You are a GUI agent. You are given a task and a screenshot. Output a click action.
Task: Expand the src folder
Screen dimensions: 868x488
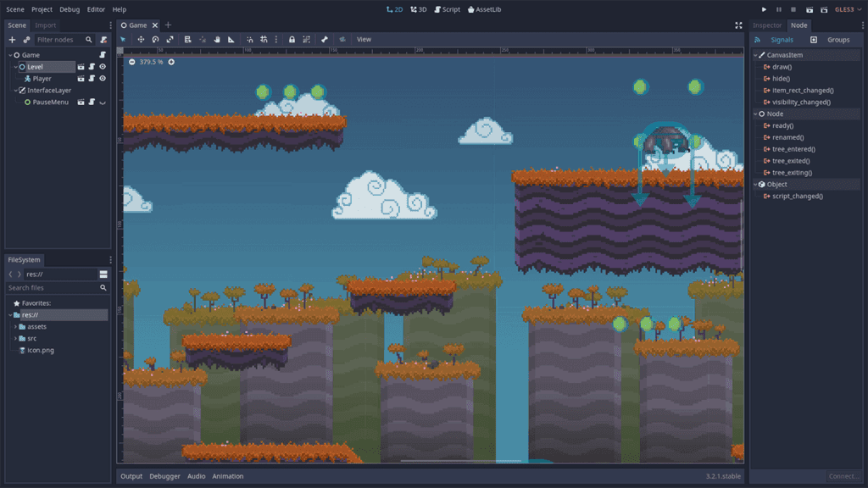click(x=15, y=338)
